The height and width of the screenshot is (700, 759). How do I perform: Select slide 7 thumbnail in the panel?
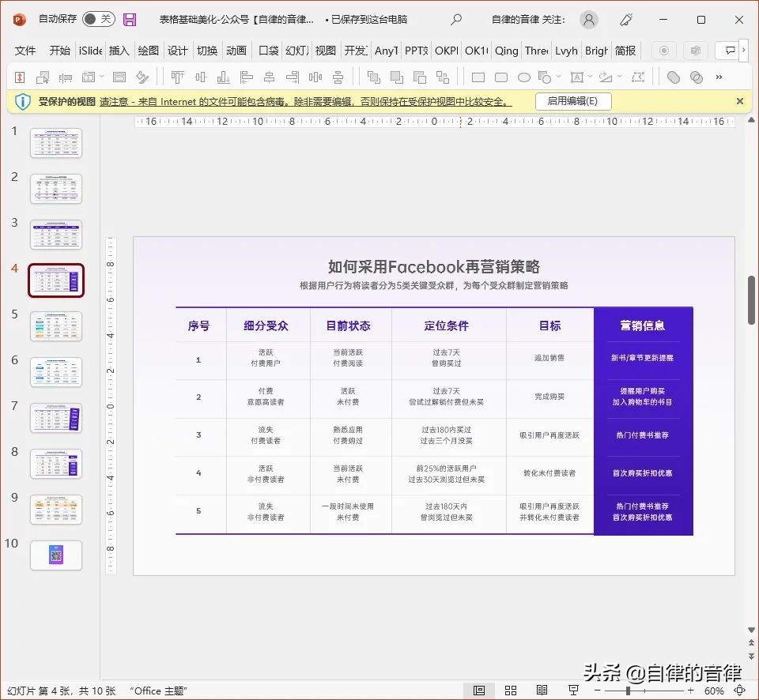55,418
